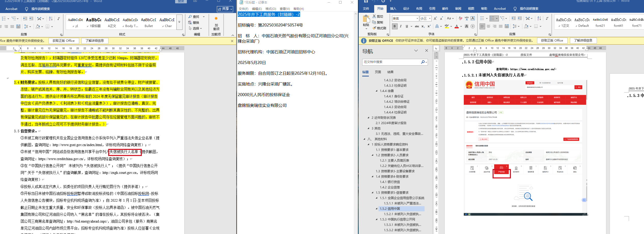This screenshot has height=234, width=644.
Task: Open the change case (Aa) dropdown
Action: [450, 19]
